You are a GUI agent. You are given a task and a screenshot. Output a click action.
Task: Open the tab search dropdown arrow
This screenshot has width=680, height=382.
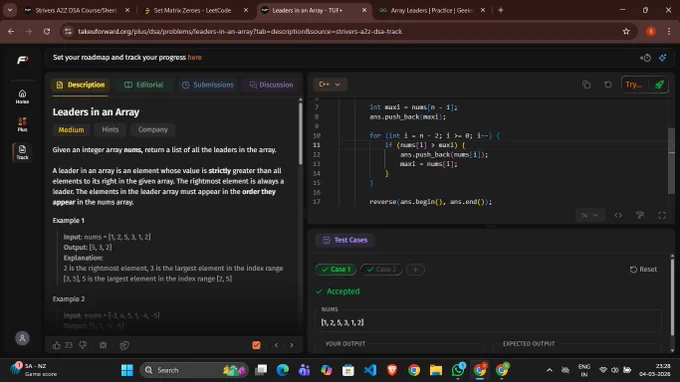(10, 10)
